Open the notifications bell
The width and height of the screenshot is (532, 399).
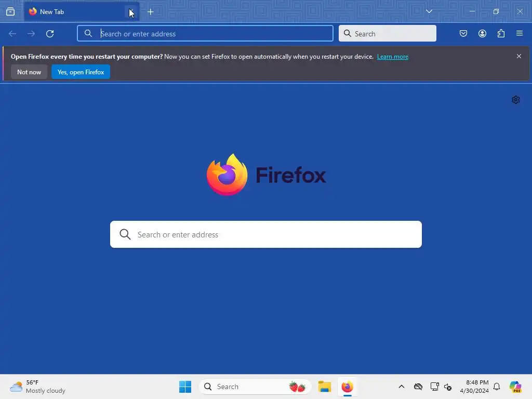497,387
